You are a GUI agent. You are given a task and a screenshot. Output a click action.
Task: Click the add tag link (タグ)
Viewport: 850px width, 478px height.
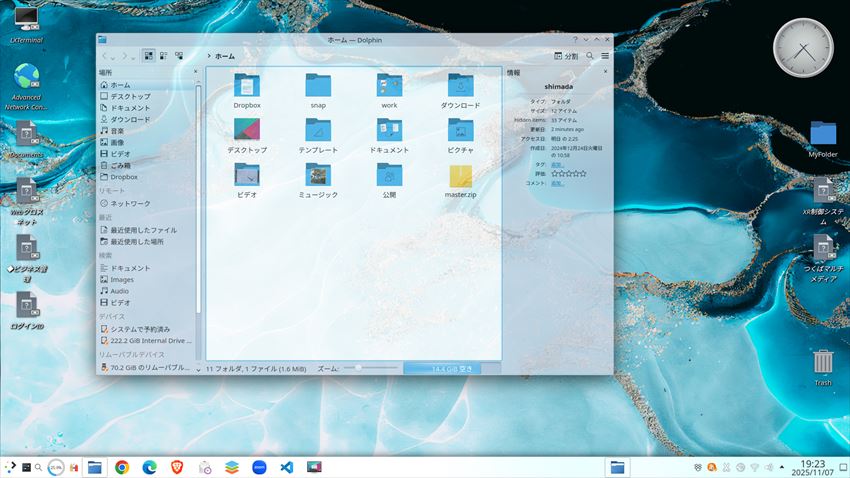tap(557, 164)
